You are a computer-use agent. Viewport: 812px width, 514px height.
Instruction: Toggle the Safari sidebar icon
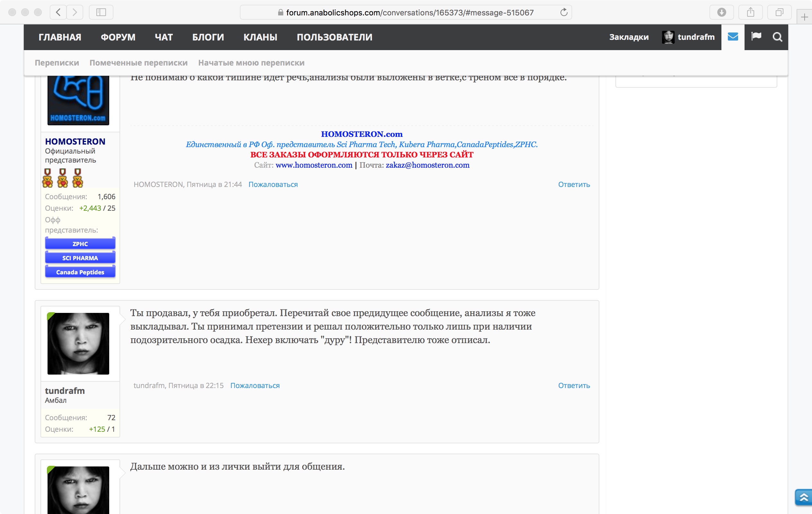101,13
